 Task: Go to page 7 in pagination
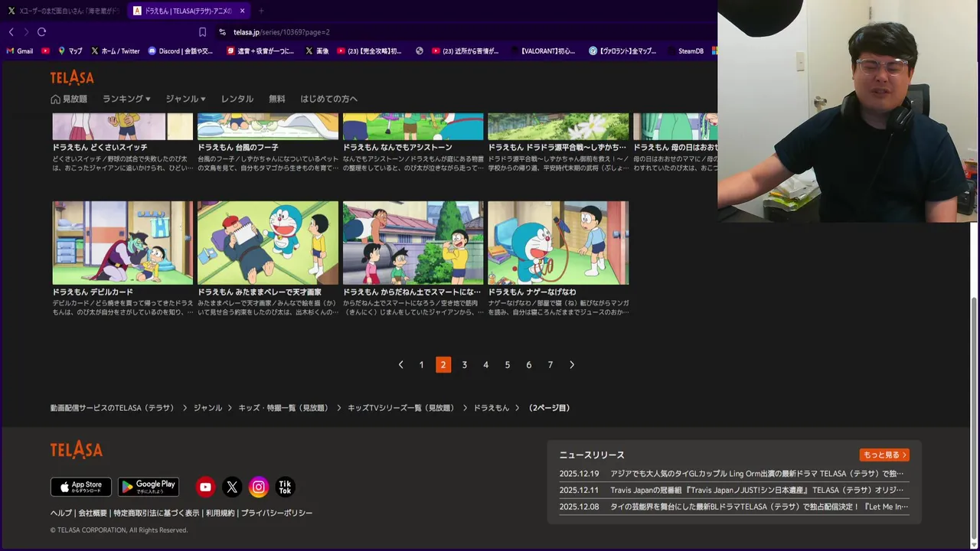(550, 365)
